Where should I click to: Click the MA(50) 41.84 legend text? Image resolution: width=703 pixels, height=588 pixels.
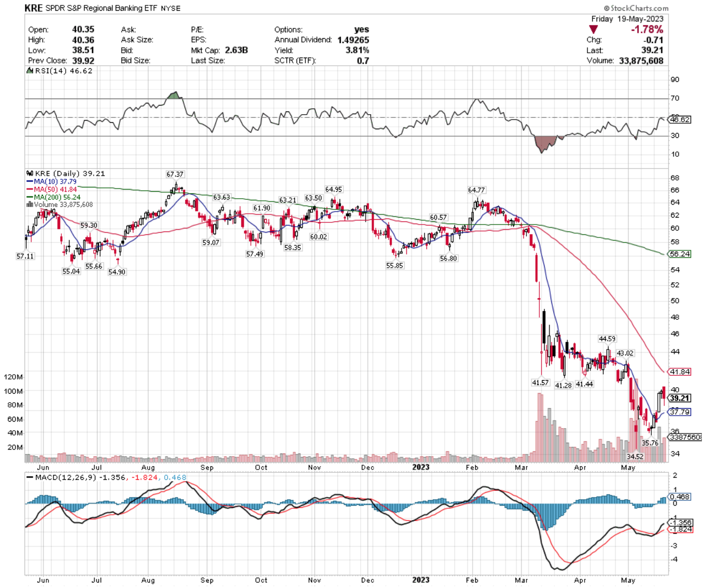coord(55,190)
